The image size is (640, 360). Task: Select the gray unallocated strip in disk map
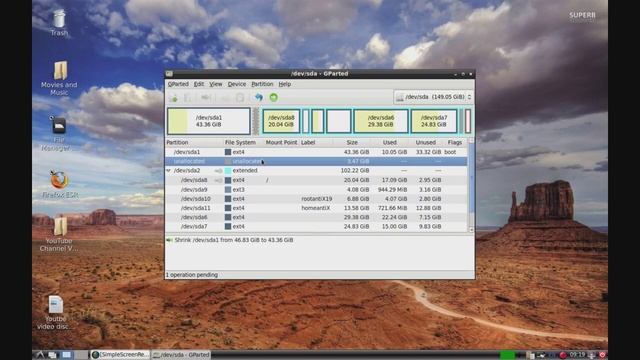[256, 121]
